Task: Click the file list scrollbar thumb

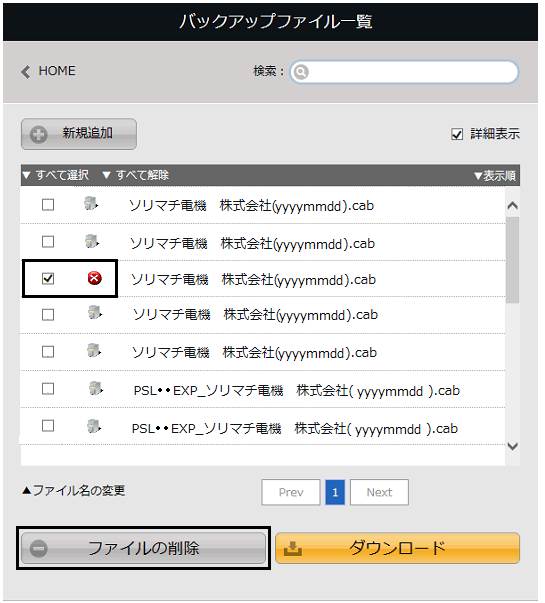Action: tap(512, 260)
